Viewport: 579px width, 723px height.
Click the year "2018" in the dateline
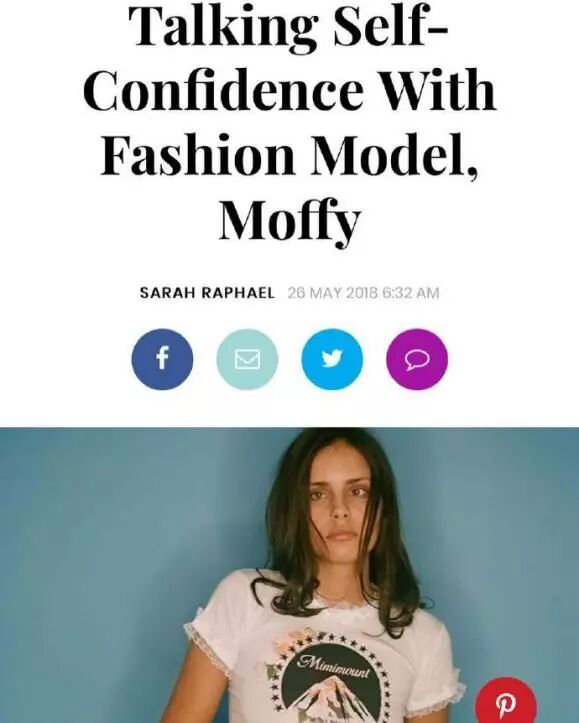click(361, 293)
